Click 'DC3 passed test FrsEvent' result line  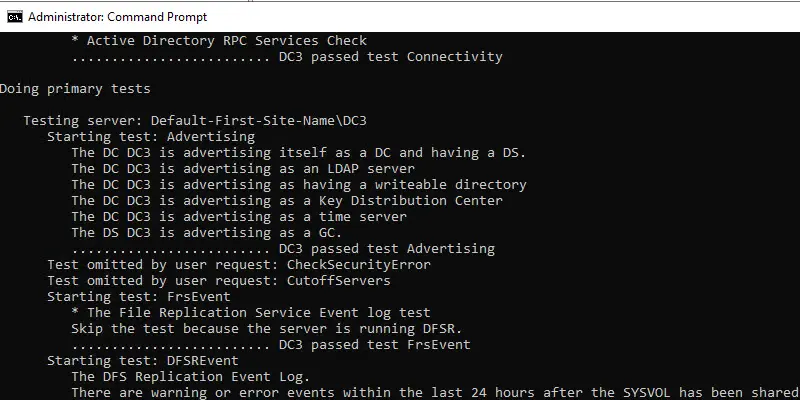point(271,344)
